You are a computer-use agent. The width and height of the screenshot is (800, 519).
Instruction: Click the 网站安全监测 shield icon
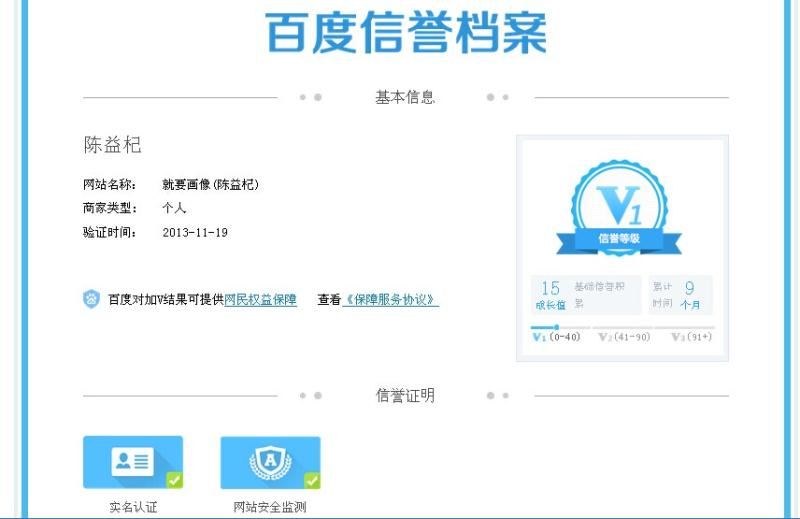[270, 462]
